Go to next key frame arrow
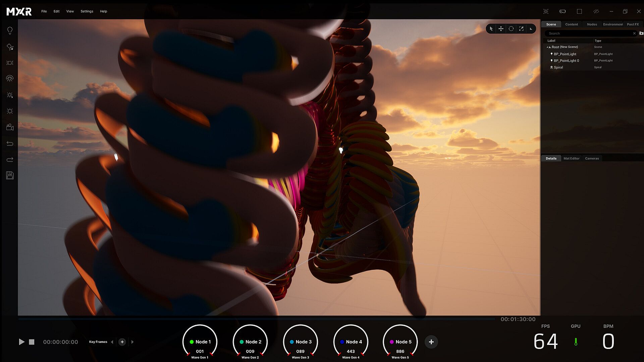This screenshot has width=644, height=362. click(x=132, y=342)
